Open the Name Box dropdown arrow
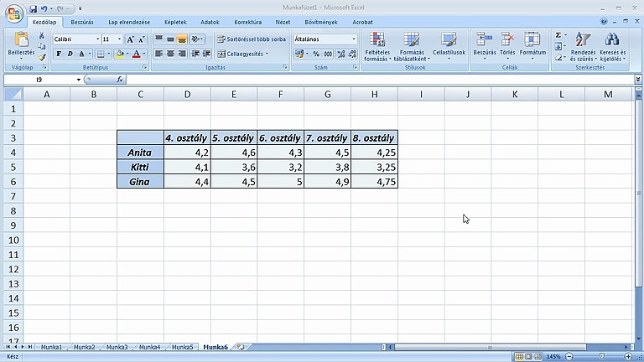 [x=79, y=80]
